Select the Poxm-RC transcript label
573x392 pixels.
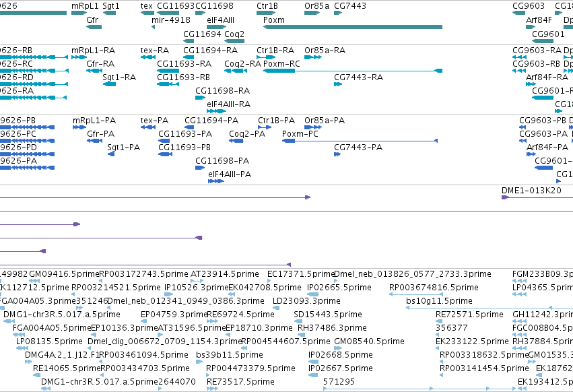point(281,64)
